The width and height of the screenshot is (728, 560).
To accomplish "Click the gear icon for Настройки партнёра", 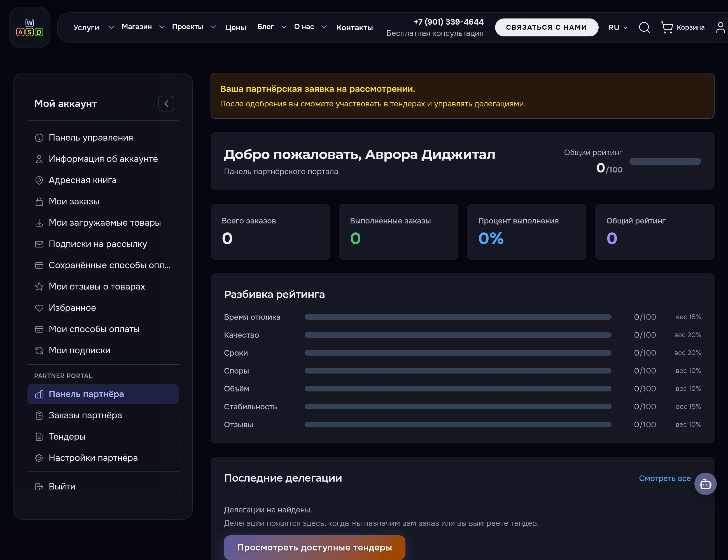I will [39, 458].
